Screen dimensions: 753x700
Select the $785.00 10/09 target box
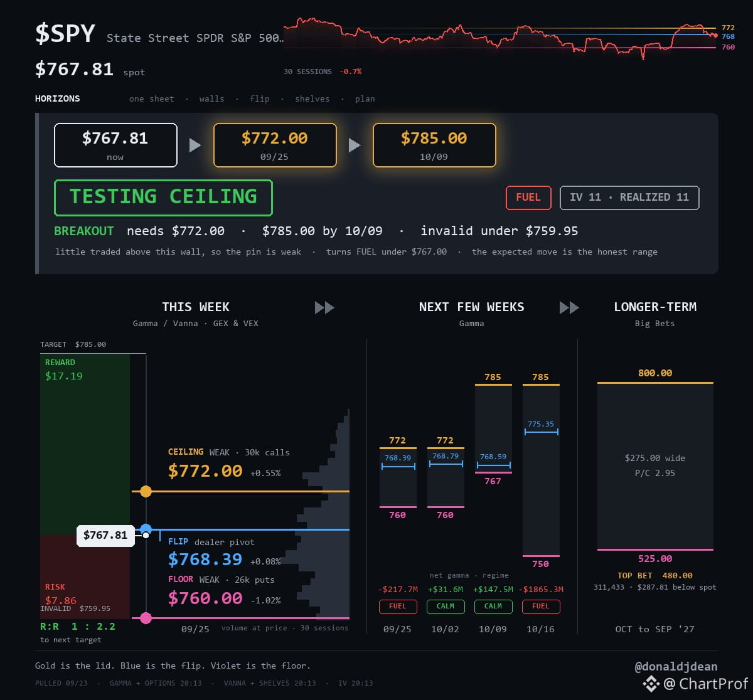point(434,145)
